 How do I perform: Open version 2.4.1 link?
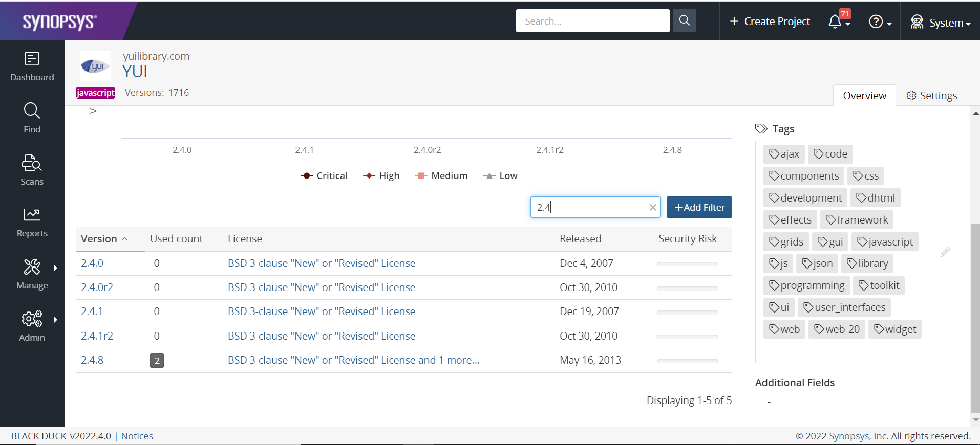click(x=92, y=311)
